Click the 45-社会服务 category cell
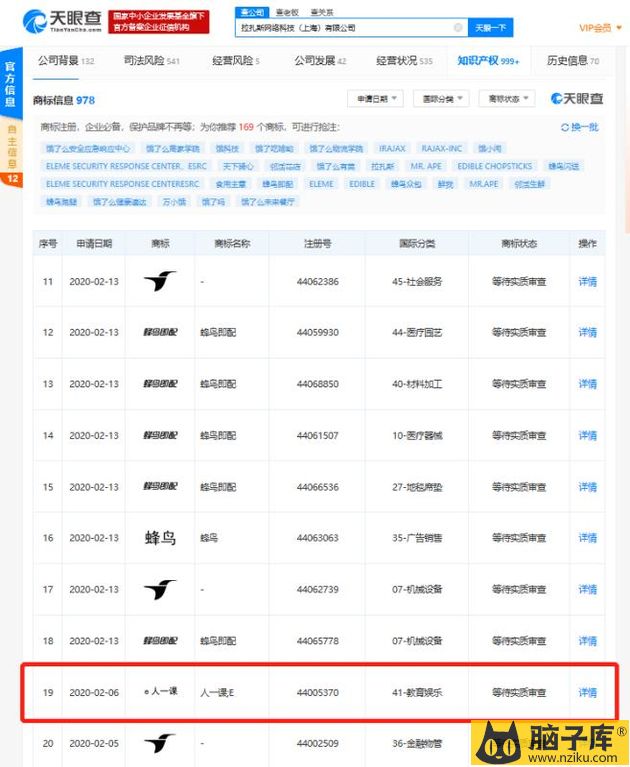The width and height of the screenshot is (630, 767). click(417, 282)
